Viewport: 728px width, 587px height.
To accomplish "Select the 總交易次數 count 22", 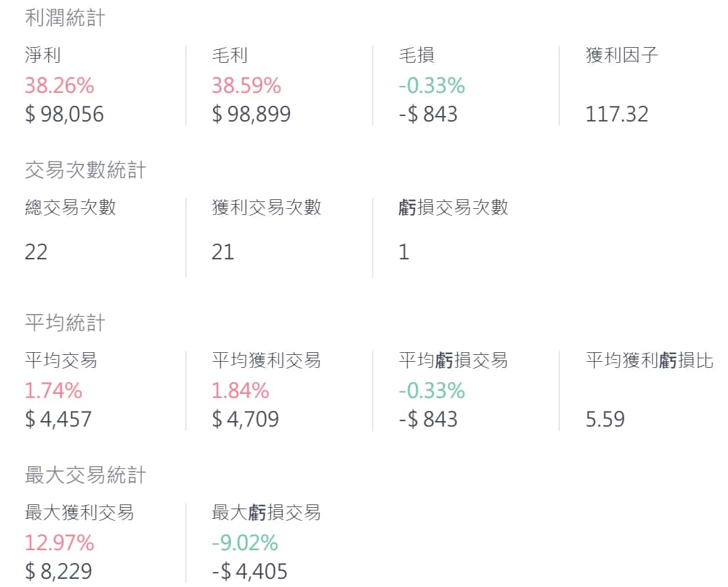I will (x=36, y=252).
